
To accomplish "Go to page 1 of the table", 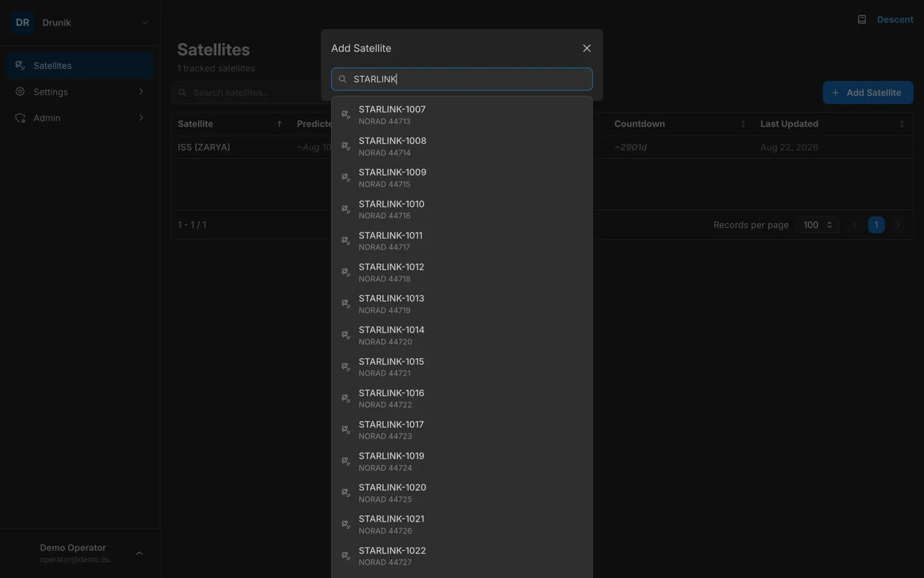I will pyautogui.click(x=876, y=225).
